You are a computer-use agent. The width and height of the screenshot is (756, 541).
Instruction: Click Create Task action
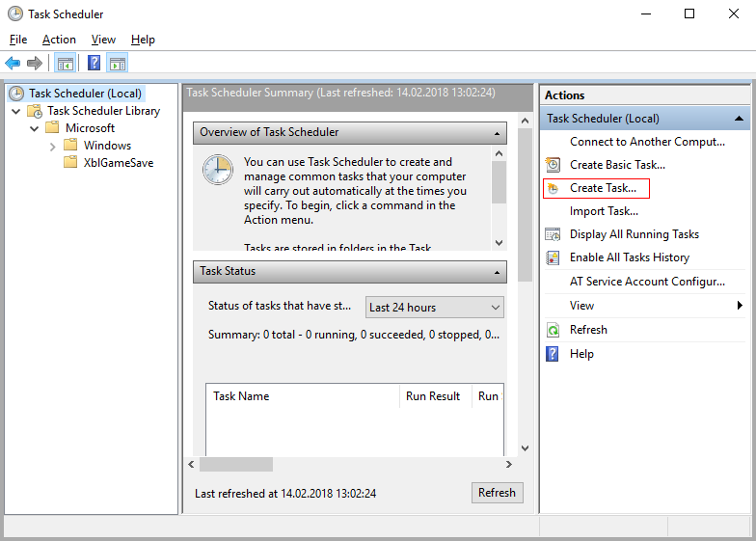coord(603,188)
